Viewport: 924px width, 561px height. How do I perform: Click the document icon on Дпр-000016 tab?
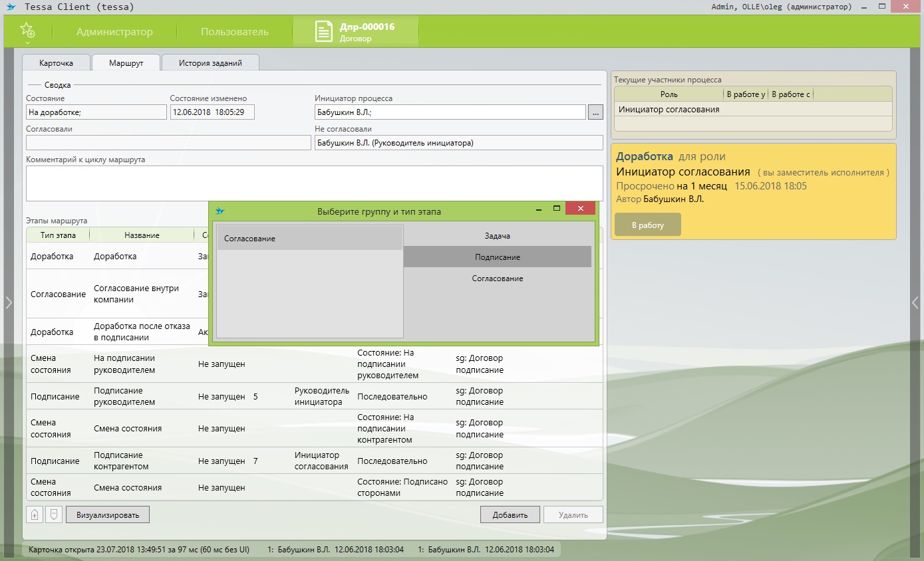[x=324, y=31]
